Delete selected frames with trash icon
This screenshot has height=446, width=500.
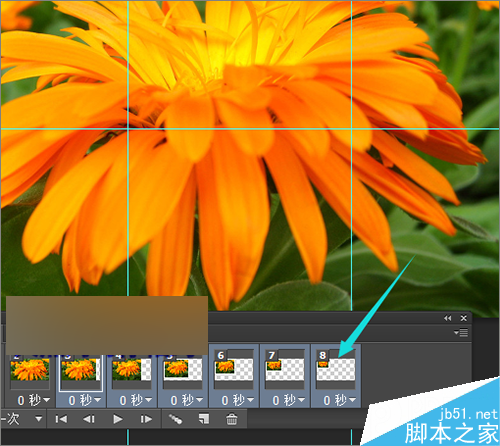tap(232, 419)
